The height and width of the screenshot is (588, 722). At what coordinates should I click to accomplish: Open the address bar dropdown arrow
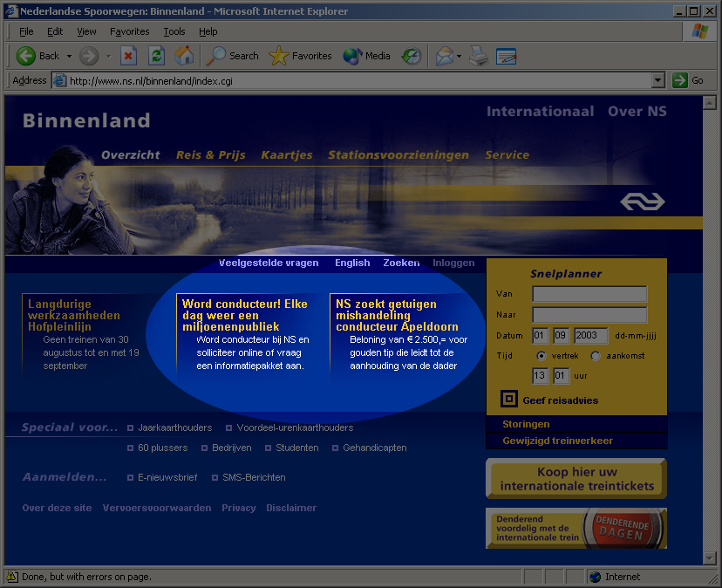point(658,80)
